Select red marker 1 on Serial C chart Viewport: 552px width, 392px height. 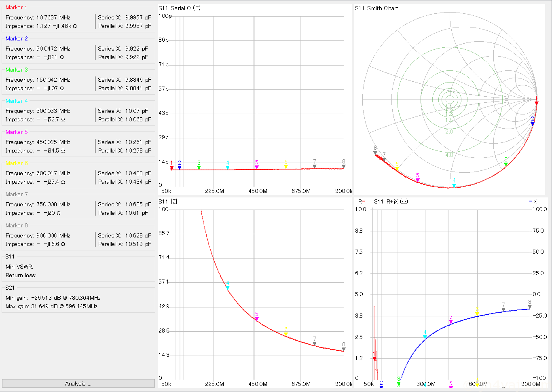[172, 167]
